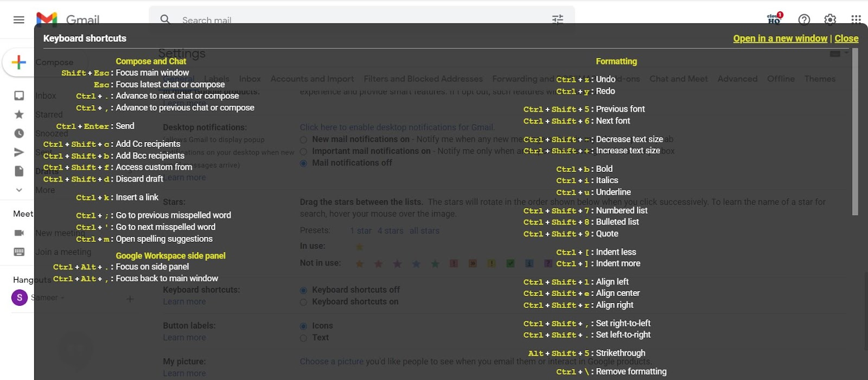Open Filters and Blocked Addresses tab
The height and width of the screenshot is (380, 868).
tap(423, 79)
